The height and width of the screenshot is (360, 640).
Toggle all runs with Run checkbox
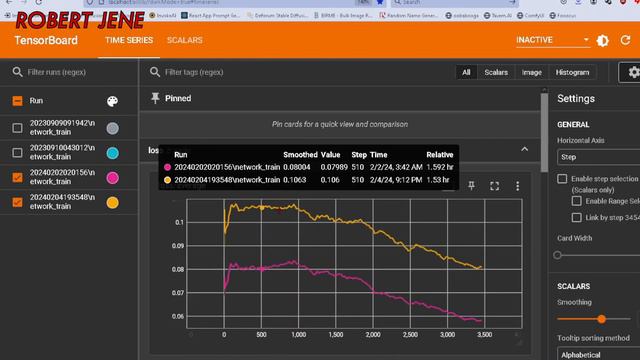point(17,101)
